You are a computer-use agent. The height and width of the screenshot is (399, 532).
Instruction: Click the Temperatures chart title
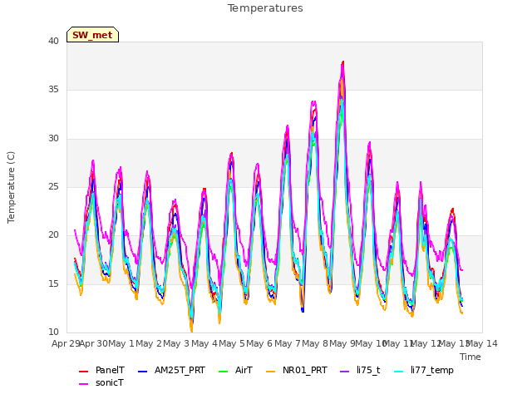tap(265, 8)
